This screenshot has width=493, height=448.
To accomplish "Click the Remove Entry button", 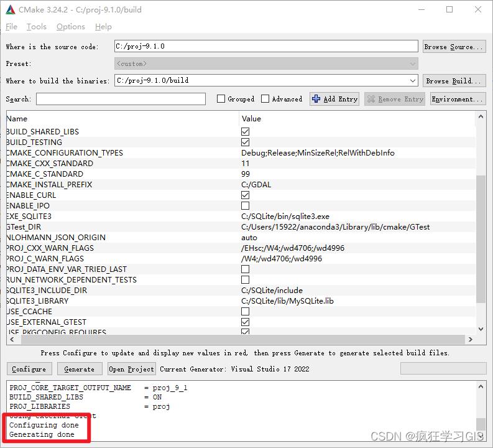I will tap(395, 99).
